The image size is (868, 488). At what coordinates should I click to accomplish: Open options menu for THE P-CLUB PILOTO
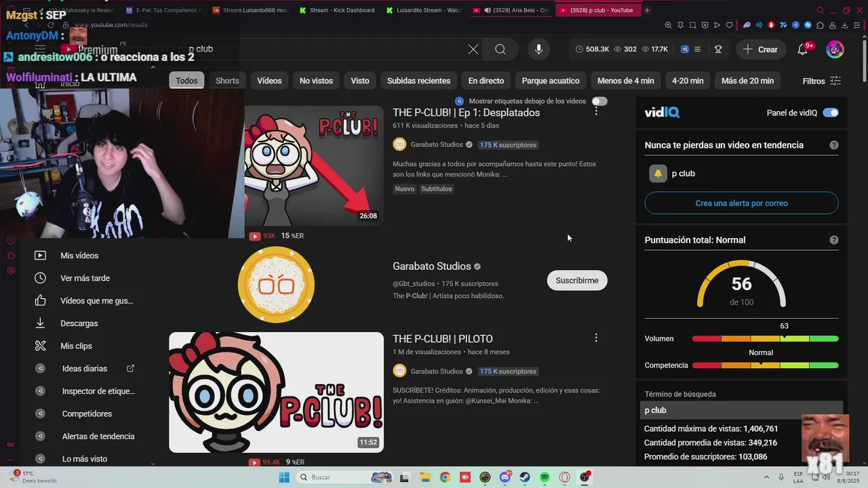click(x=596, y=338)
